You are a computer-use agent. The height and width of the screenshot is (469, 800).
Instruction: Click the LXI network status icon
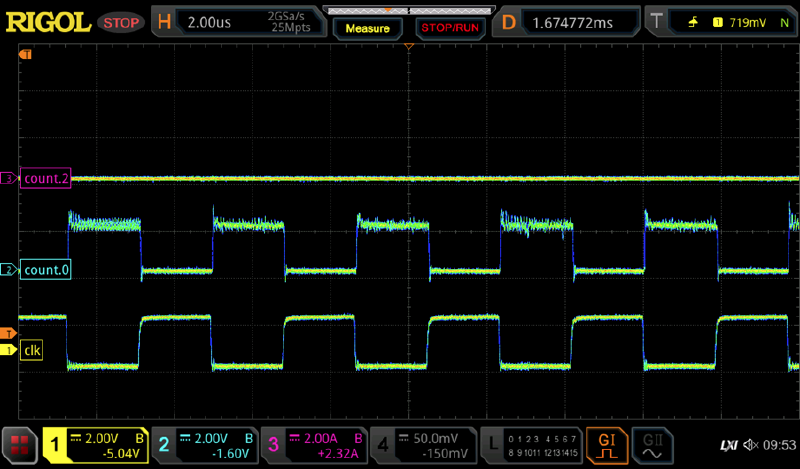coord(728,443)
